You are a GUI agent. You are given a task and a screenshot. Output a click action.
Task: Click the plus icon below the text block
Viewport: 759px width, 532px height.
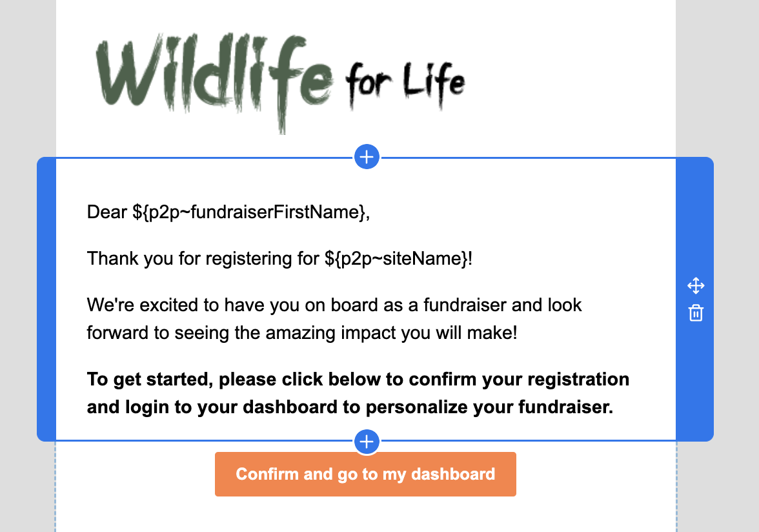(x=367, y=442)
